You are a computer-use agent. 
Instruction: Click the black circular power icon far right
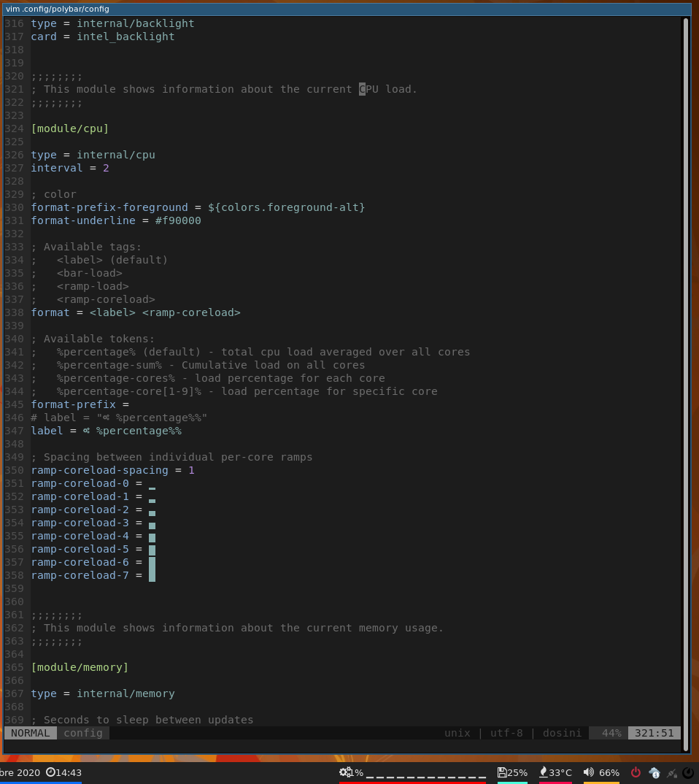pos(690,772)
